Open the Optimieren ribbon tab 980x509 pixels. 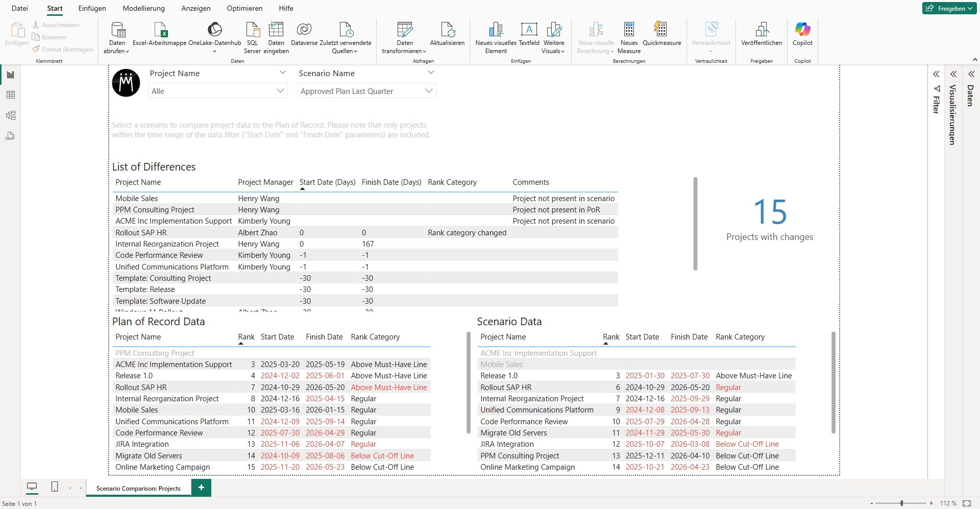245,8
